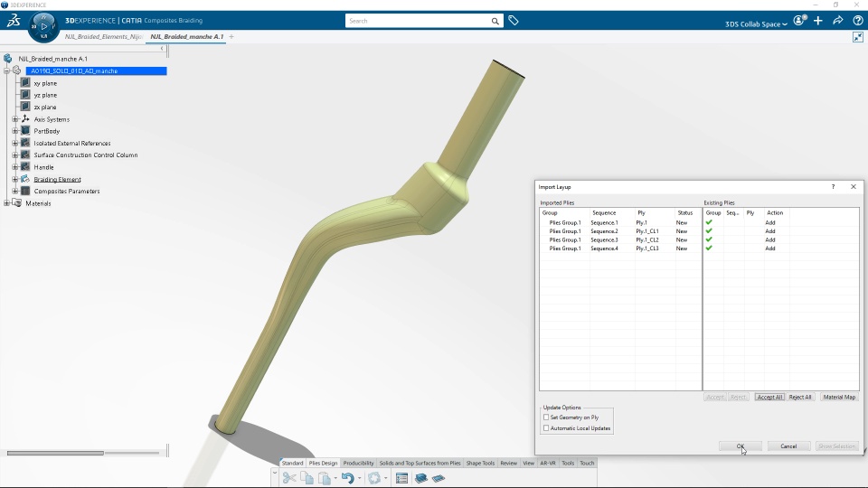The image size is (868, 488).
Task: Cancel the Import Layup dialog
Action: click(x=788, y=446)
